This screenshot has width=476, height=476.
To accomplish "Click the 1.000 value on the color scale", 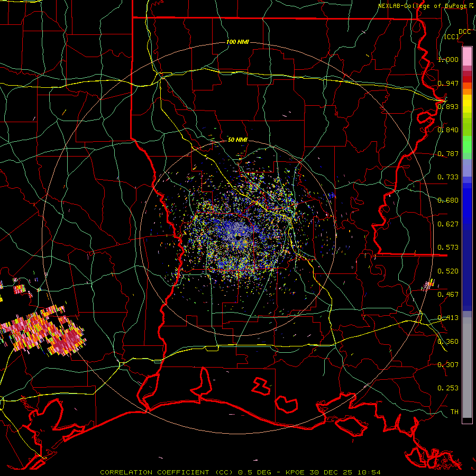I will point(448,59).
